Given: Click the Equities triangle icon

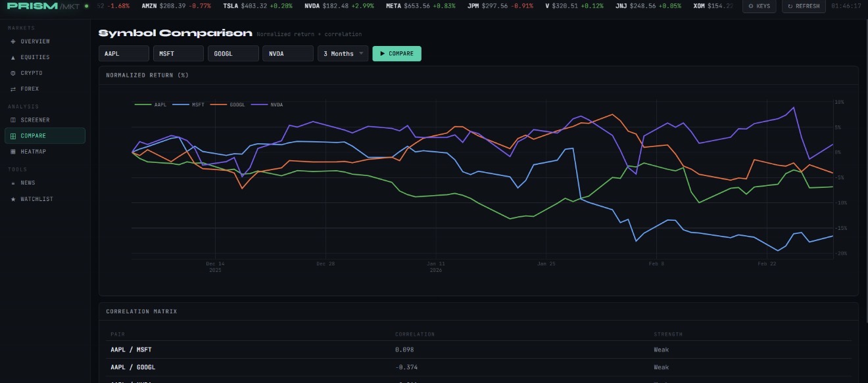Looking at the screenshot, I should [x=13, y=57].
